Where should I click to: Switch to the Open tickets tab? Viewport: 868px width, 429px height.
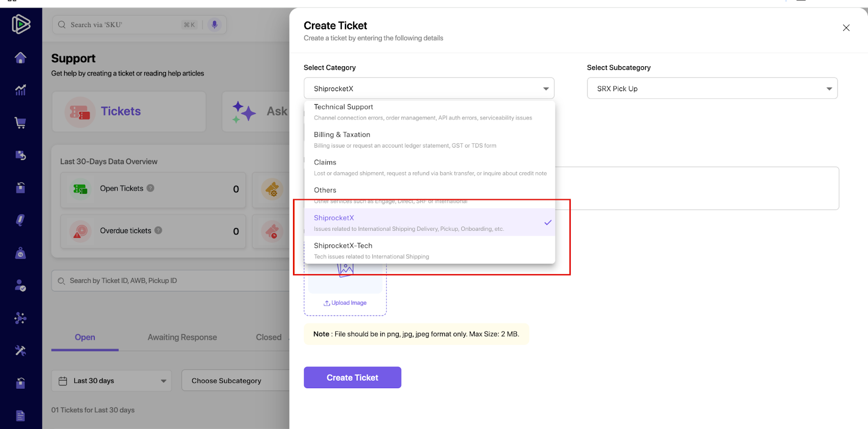(85, 337)
